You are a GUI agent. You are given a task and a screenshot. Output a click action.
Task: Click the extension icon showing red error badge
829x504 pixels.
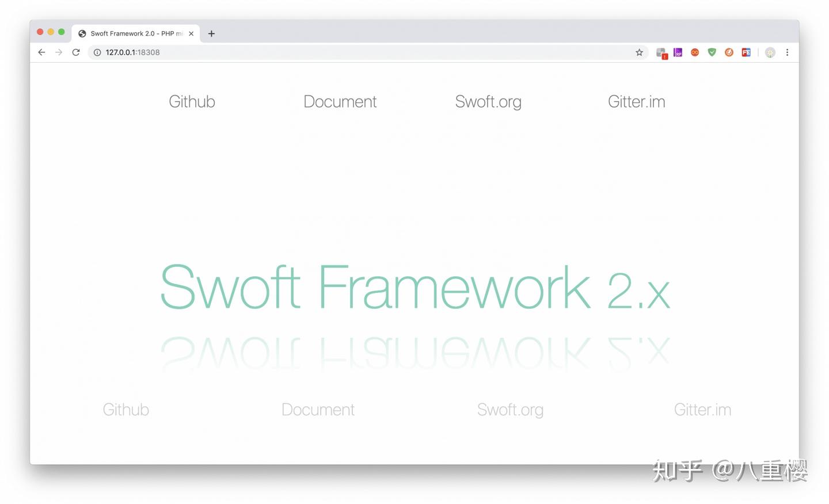tap(661, 52)
